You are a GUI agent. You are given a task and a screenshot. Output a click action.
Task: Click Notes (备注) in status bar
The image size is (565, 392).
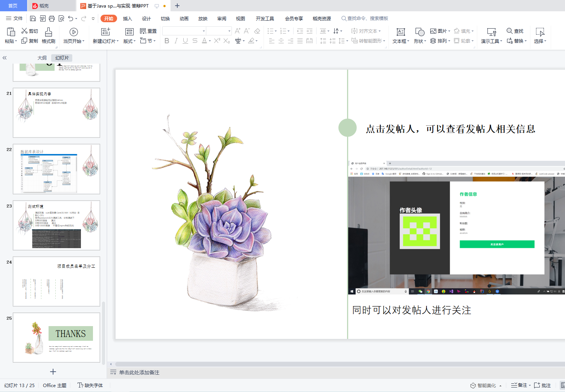[519, 385]
